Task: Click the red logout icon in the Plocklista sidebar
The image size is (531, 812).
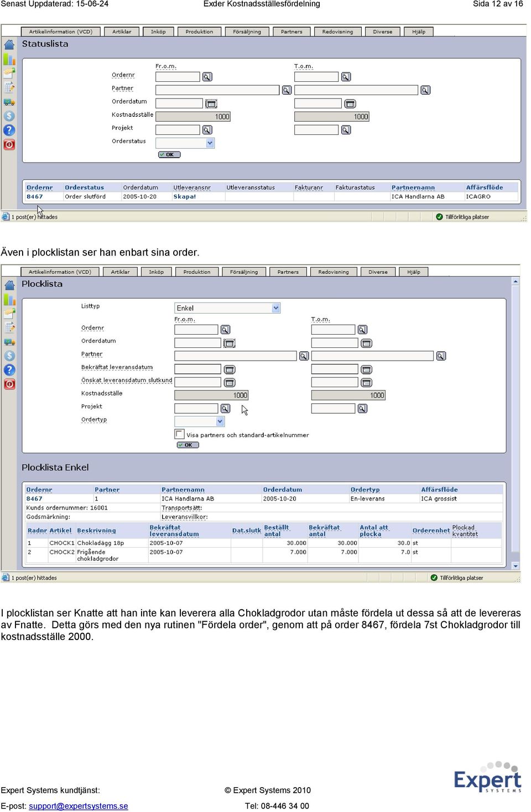Action: [9, 384]
